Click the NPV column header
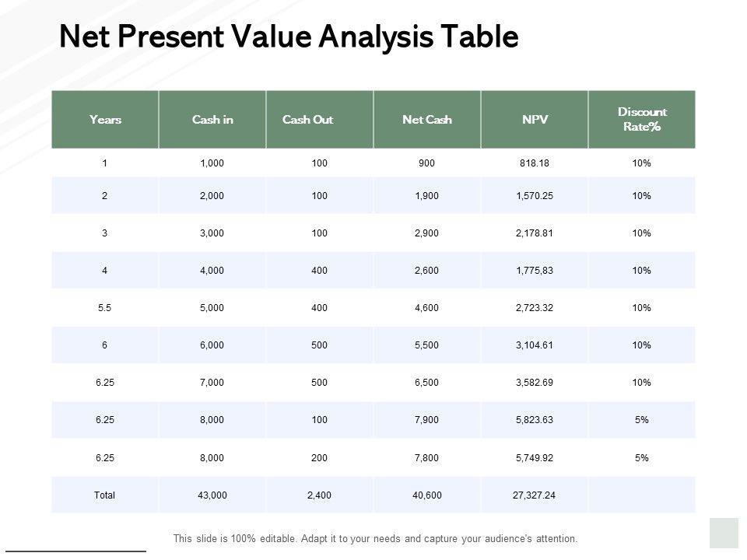Image resolution: width=747 pixels, height=560 pixels. pos(535,120)
